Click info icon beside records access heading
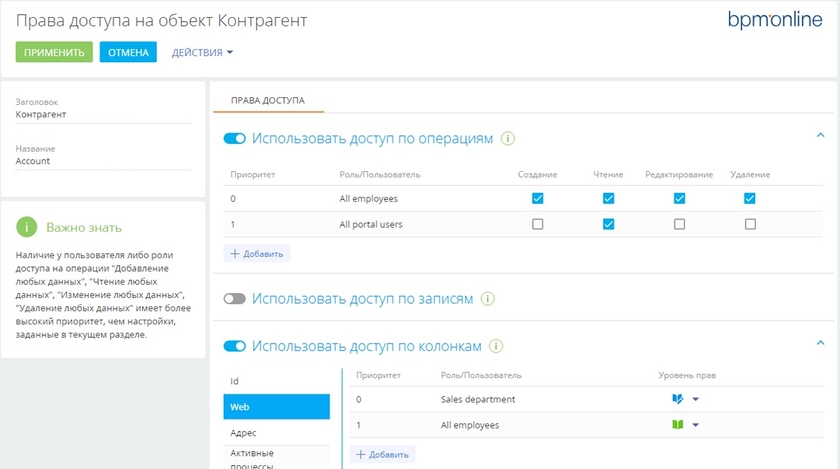840x469 pixels. coord(488,299)
